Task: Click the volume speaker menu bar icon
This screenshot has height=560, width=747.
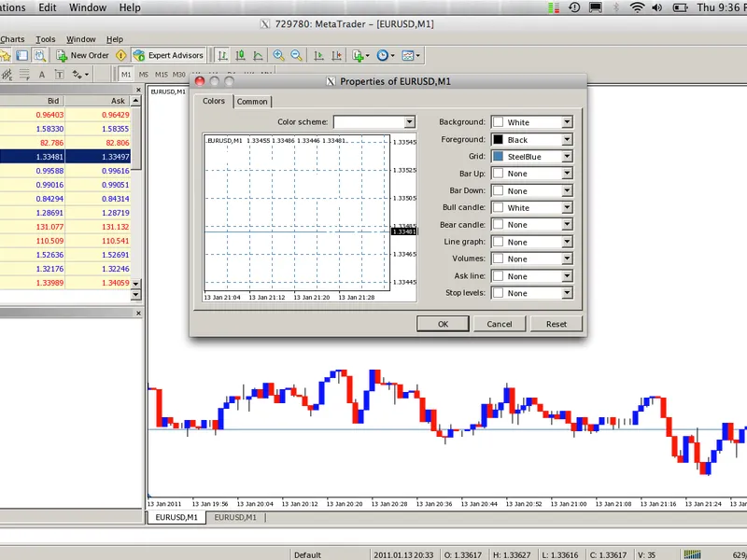Action: (657, 7)
